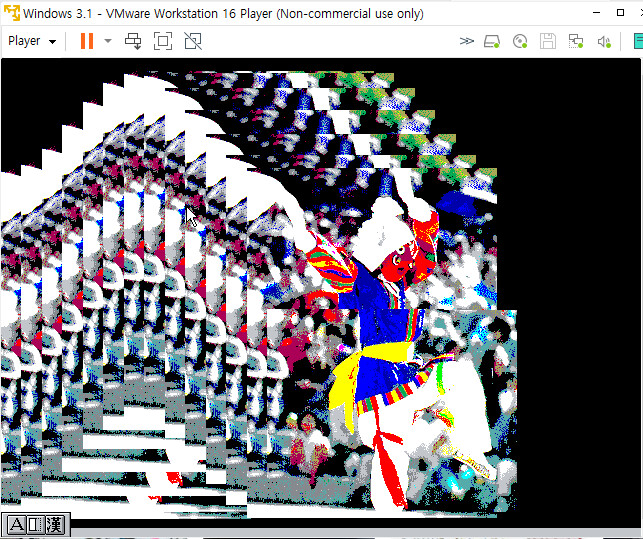Click the floppy drive device icon
This screenshot has width=643, height=539.
point(548,41)
